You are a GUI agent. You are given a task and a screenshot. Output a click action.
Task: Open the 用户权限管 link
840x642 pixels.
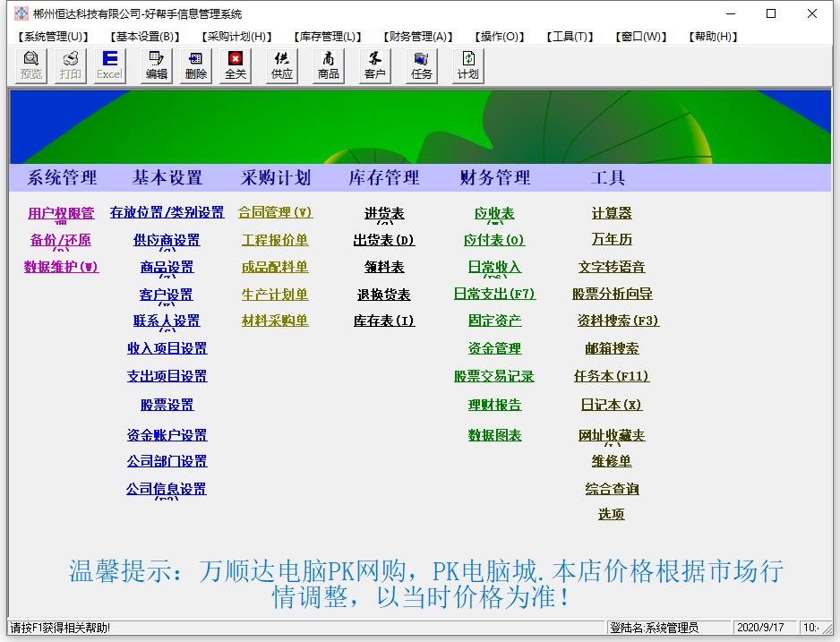tap(61, 213)
